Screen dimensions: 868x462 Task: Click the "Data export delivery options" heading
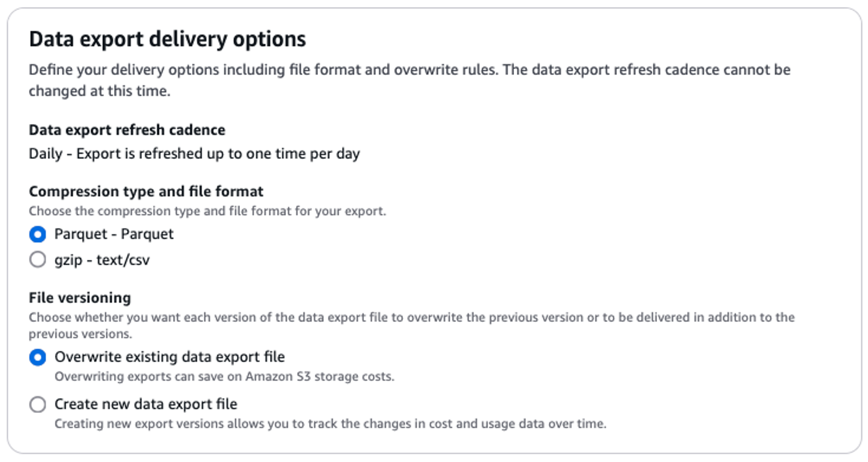coord(167,39)
